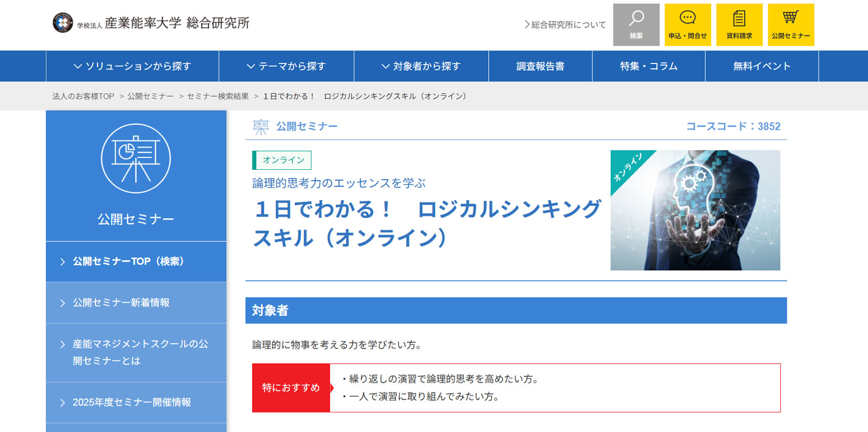Viewport: 868px width, 432px height.
Task: Expand ソリューションから探す menu
Action: pyautogui.click(x=132, y=66)
